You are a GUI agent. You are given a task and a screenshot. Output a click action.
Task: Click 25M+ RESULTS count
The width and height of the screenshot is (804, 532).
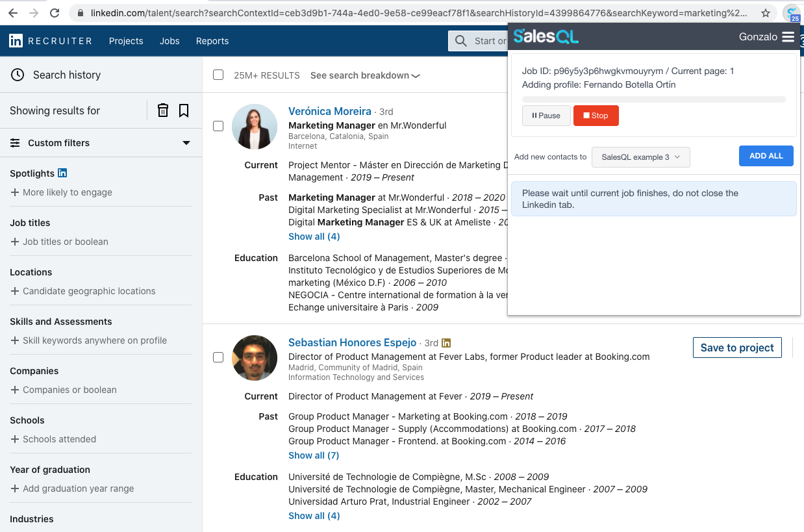(x=267, y=75)
